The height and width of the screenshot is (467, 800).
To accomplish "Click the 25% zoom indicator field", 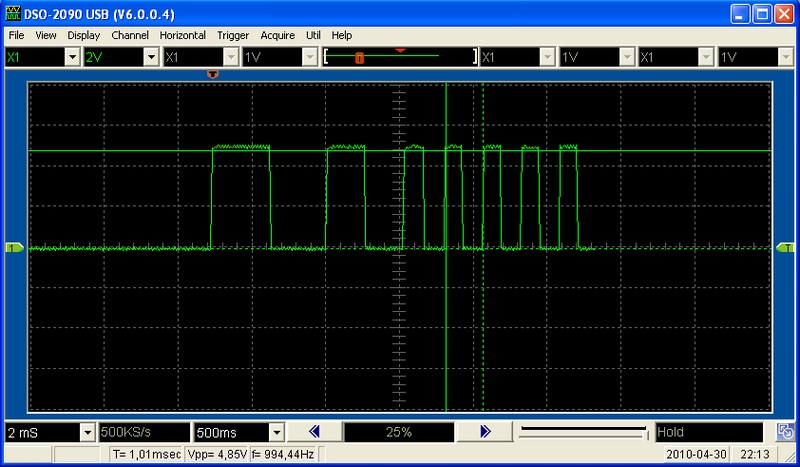I will (x=399, y=432).
